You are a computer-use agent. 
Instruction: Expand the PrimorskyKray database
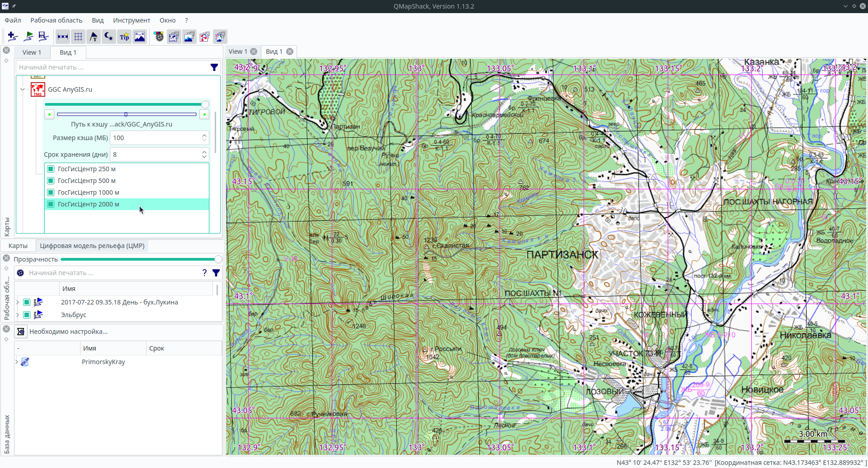[17, 362]
